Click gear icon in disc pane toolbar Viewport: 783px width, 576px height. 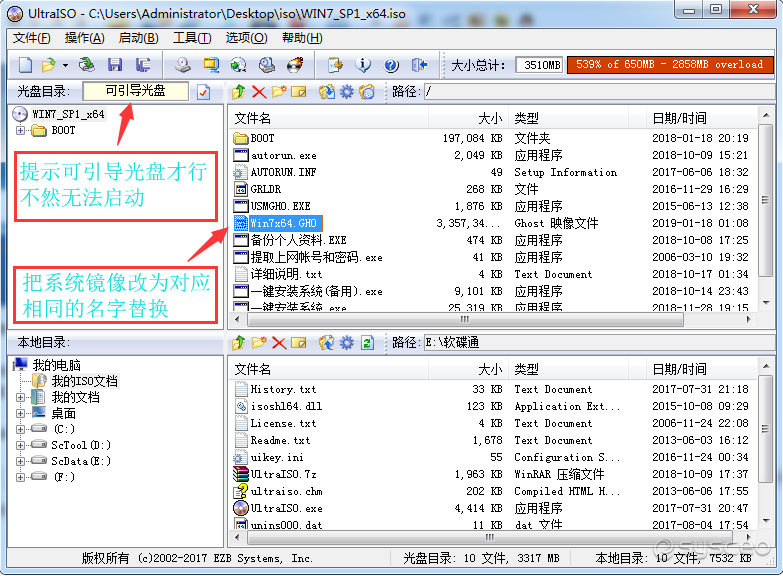pos(347,92)
